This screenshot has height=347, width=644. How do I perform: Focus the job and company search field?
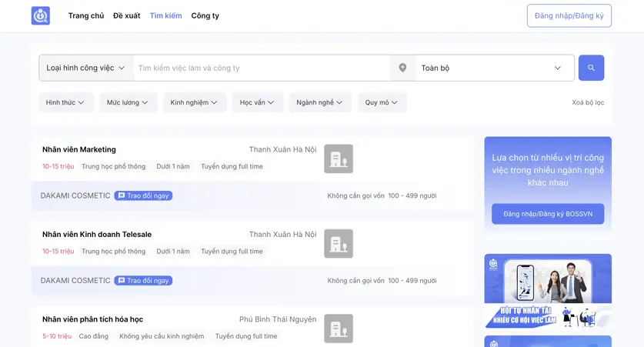coord(262,68)
